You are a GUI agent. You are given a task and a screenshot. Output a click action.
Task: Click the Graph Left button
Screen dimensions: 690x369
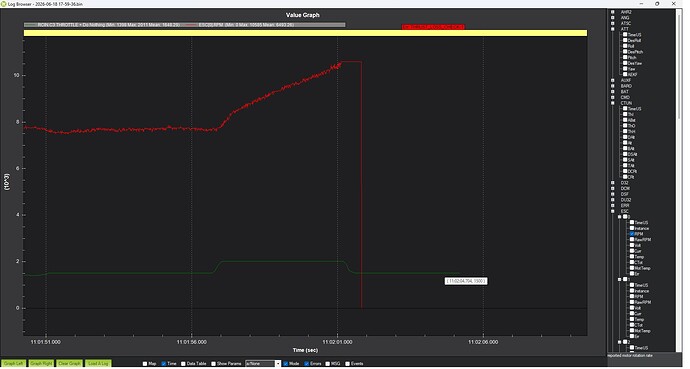tap(14, 363)
